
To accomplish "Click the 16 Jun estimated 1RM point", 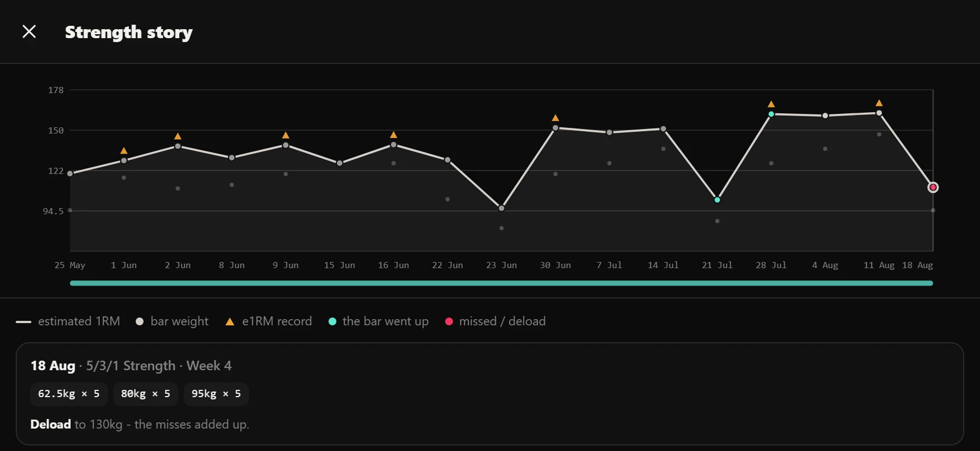I will click(394, 145).
